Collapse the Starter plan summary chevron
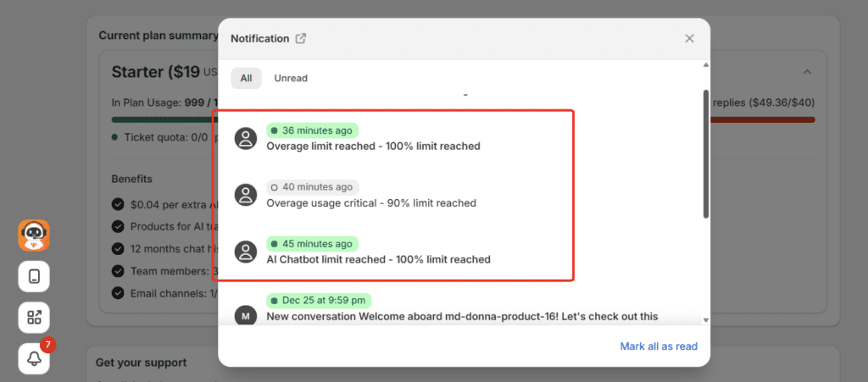 click(807, 72)
